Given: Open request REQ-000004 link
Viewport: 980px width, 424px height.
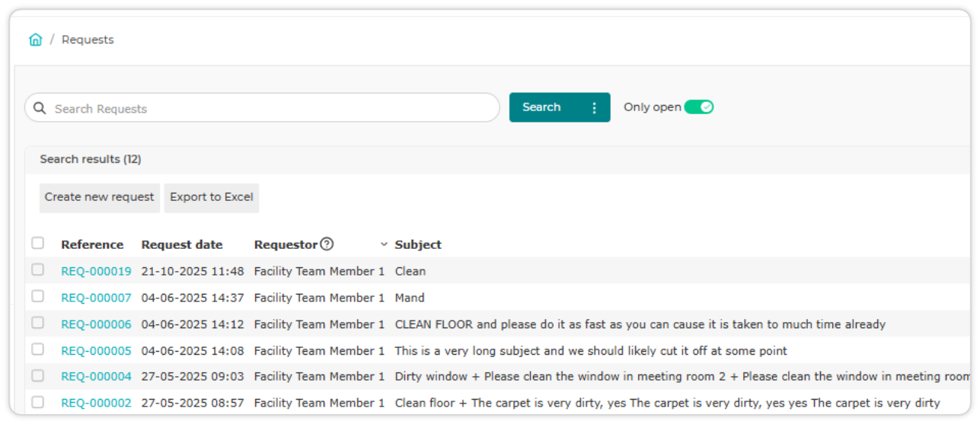Looking at the screenshot, I should 96,376.
